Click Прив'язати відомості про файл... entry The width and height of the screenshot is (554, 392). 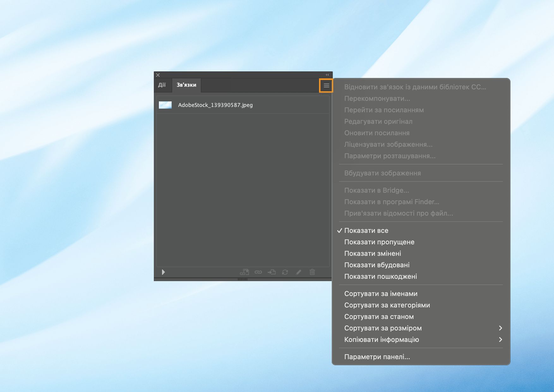point(421,213)
